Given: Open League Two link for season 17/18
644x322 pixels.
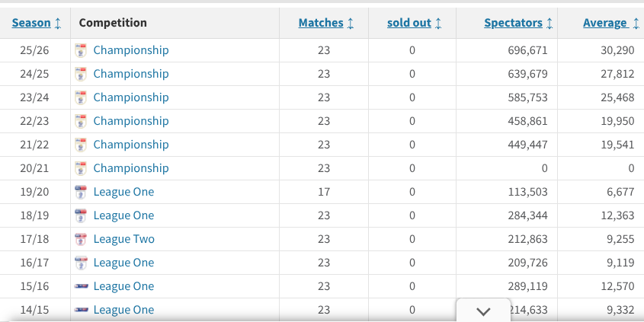Looking at the screenshot, I should pyautogui.click(x=124, y=239).
